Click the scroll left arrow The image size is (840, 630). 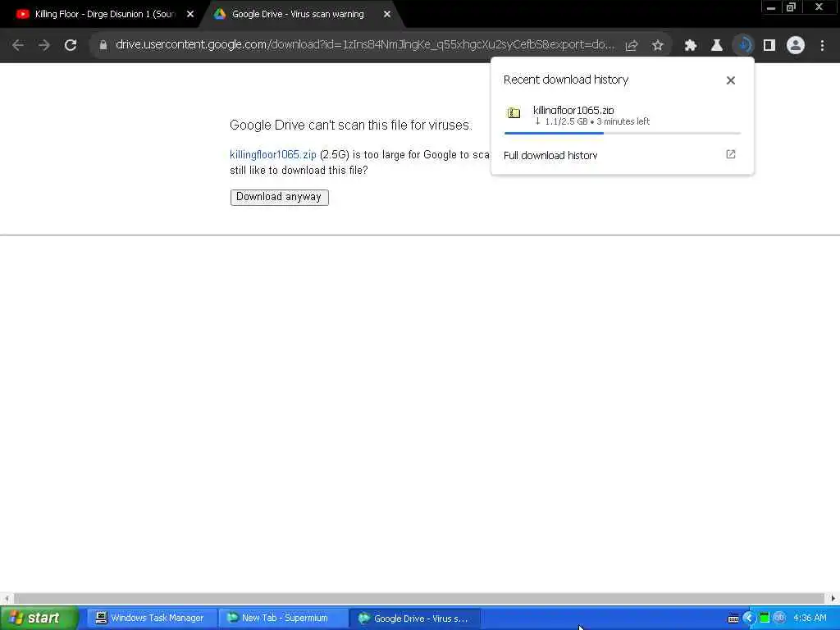pos(6,598)
